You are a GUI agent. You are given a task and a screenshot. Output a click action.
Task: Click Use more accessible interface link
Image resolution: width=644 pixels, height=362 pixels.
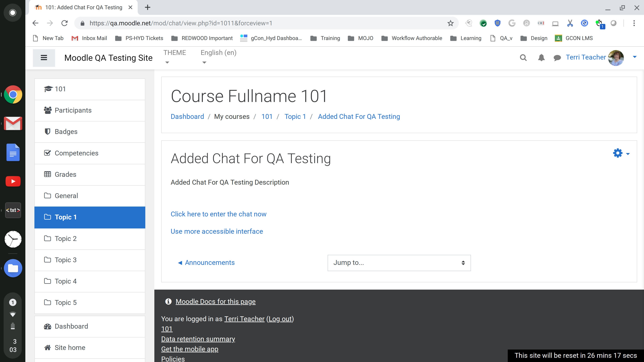tap(217, 231)
